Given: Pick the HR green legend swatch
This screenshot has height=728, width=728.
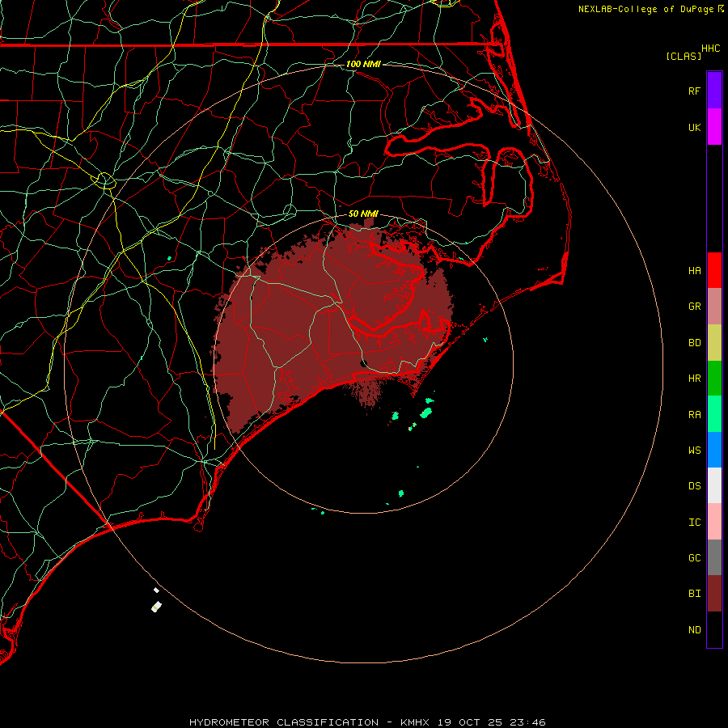Looking at the screenshot, I should coord(714,379).
